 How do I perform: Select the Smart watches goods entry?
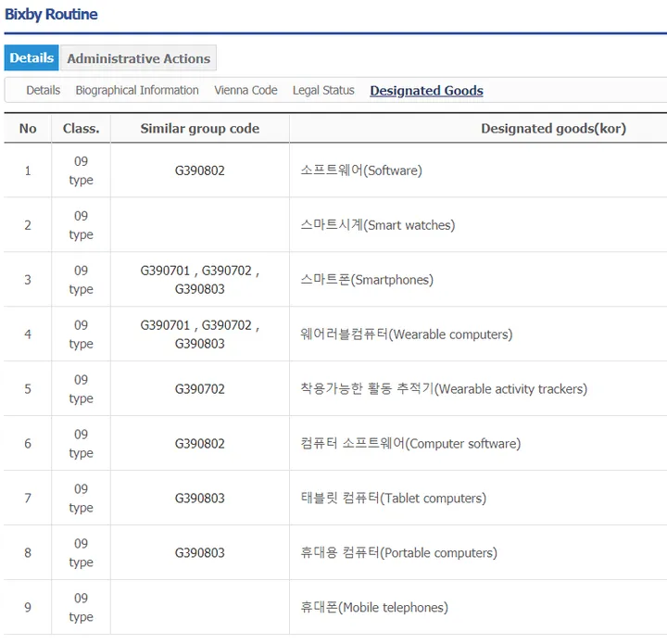[378, 225]
